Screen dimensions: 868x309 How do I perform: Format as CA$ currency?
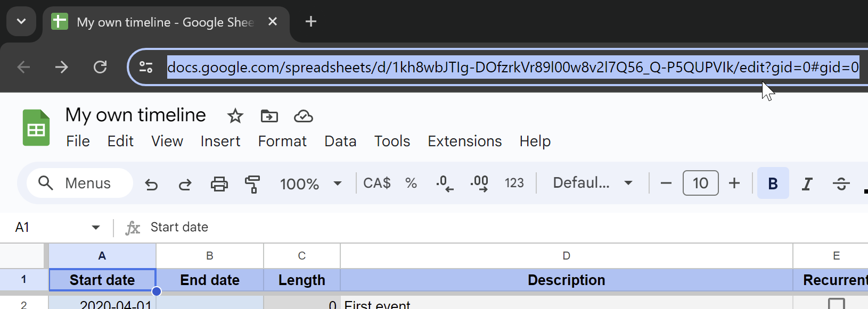click(376, 183)
